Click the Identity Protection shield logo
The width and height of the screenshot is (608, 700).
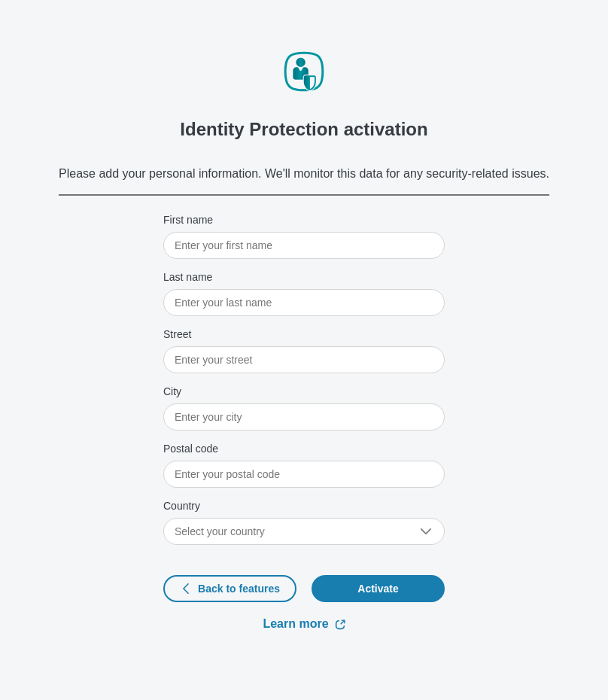[304, 72]
